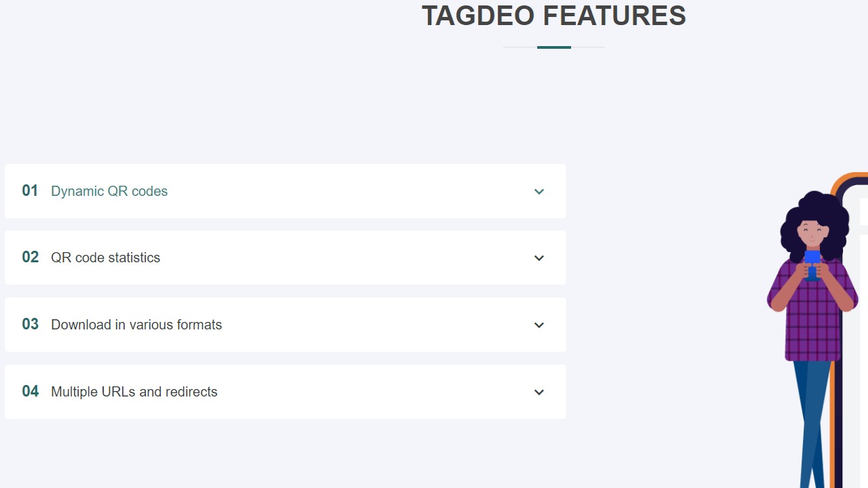Screen dimensions: 868x488
Task: Click the TAGDEO FEATURES heading
Action: pos(553,16)
